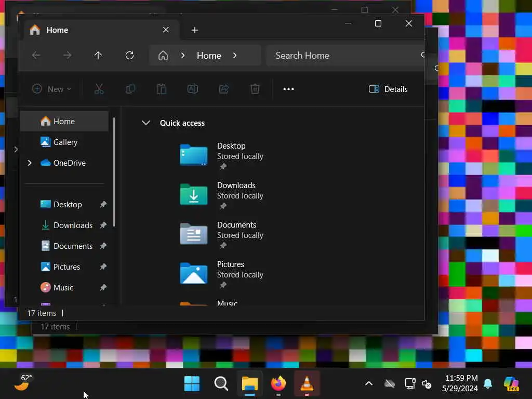This screenshot has height=399, width=532.
Task: Open Firefox from the taskbar
Action: pos(278,384)
